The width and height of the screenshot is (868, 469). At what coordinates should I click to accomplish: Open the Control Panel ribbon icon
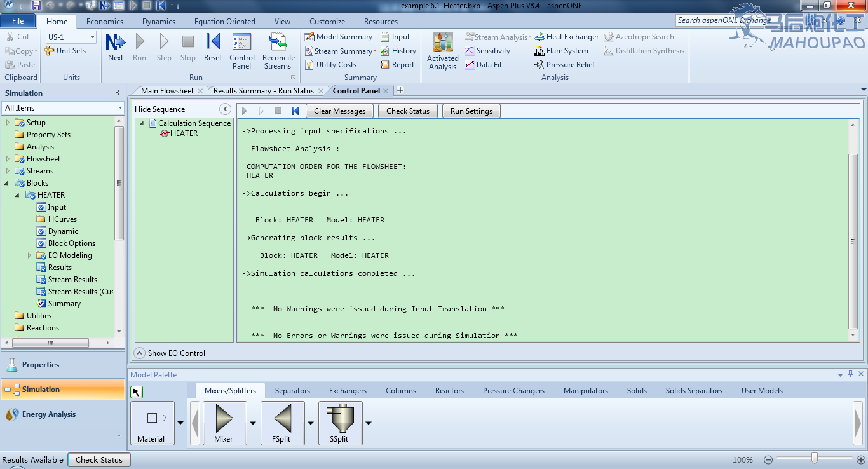point(242,51)
